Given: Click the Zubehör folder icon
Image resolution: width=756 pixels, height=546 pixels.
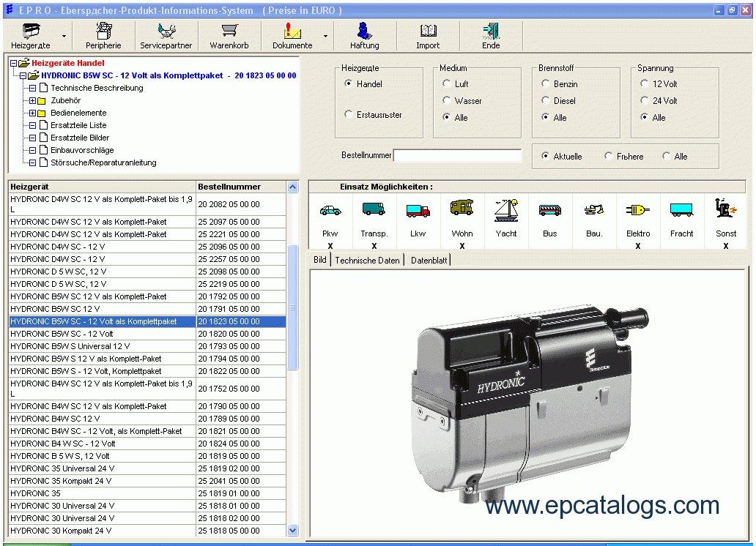Looking at the screenshot, I should (42, 101).
